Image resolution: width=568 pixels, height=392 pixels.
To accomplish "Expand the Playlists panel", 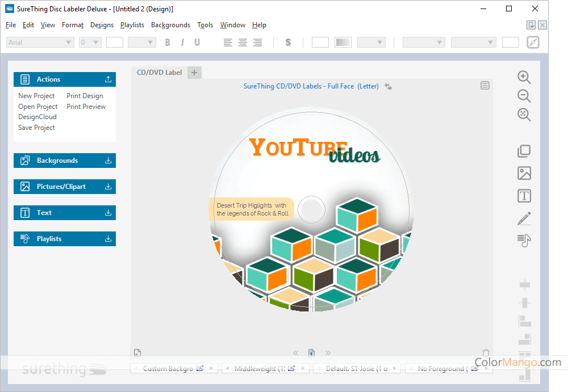I will click(108, 238).
